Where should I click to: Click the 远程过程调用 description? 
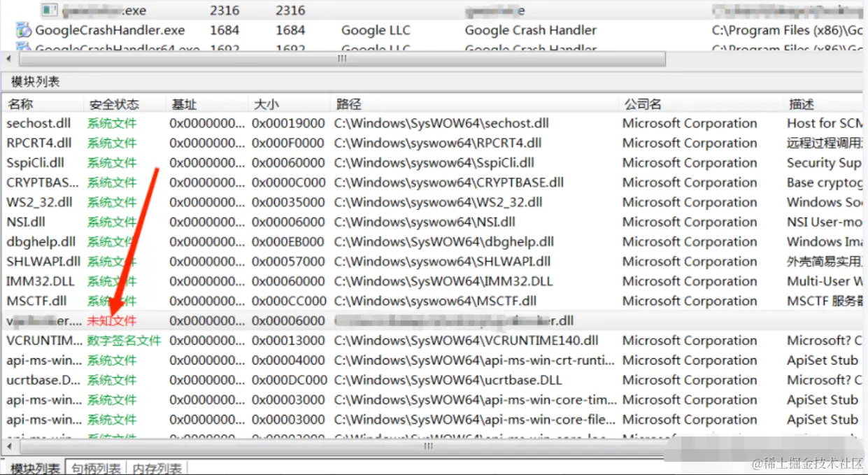(825, 143)
